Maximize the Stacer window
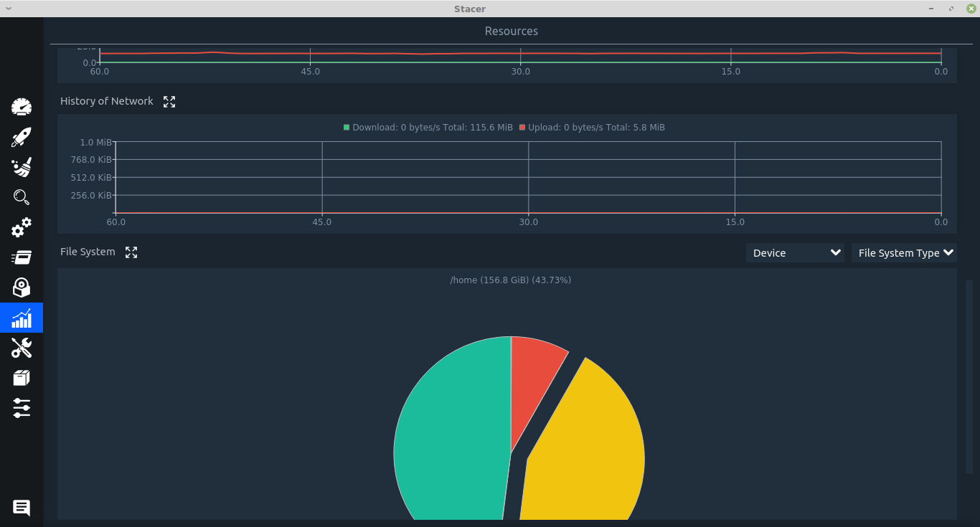980x527 pixels. (951, 9)
